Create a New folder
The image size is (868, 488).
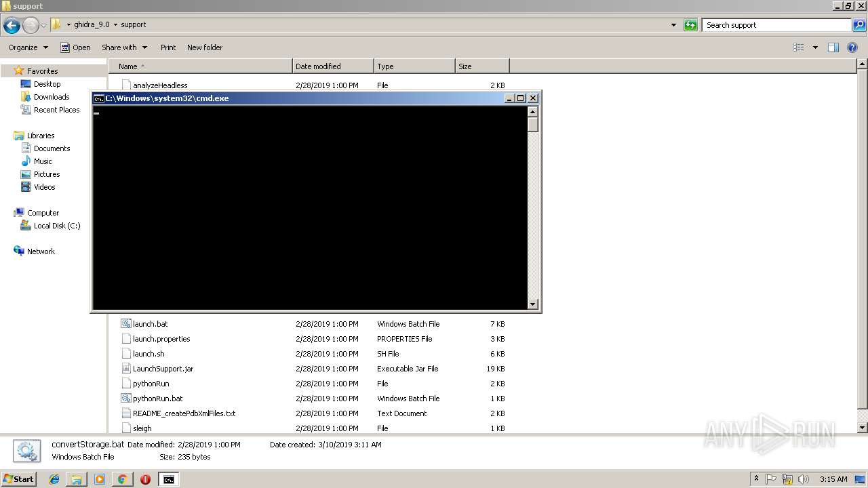pos(205,47)
